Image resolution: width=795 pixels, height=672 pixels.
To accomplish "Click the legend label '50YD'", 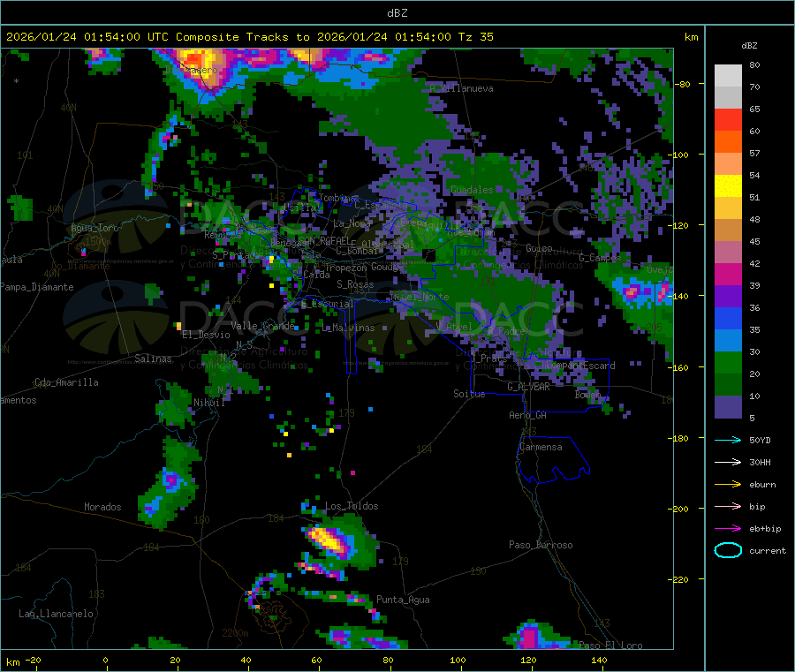I will pyautogui.click(x=760, y=440).
